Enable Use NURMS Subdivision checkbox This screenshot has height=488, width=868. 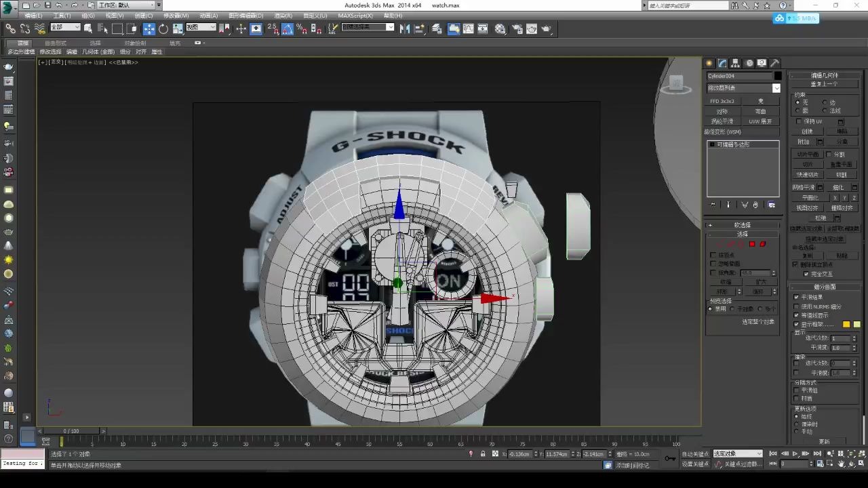(x=796, y=306)
